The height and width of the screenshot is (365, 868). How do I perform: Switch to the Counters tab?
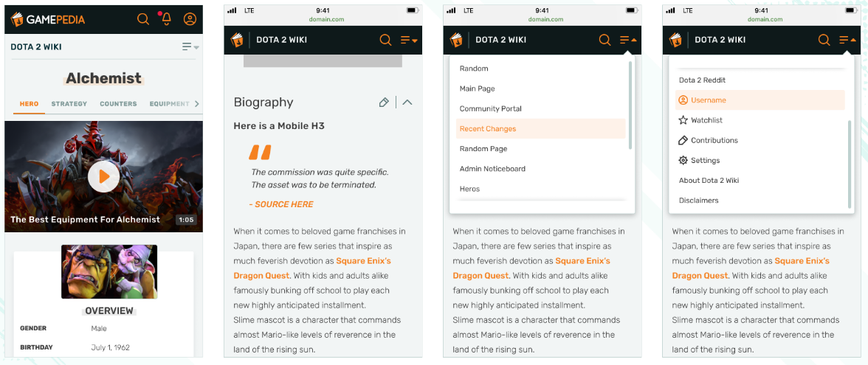tap(118, 104)
